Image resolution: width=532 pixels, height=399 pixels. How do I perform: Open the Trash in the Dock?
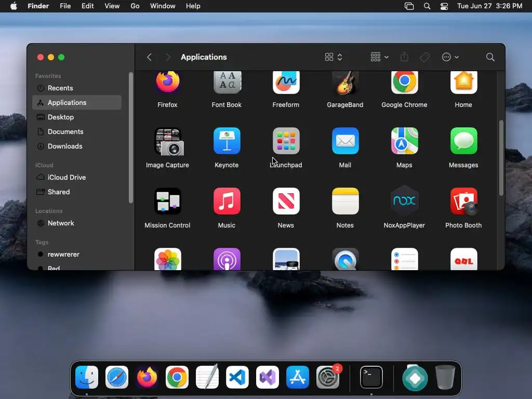tap(445, 377)
